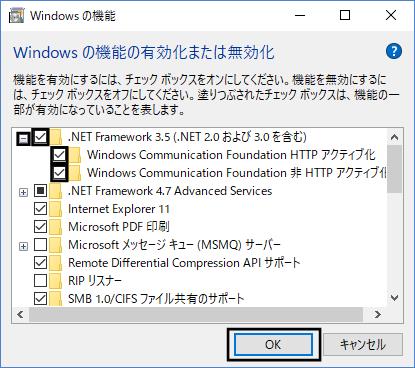Toggle WCF HTTP アクティブ化 checkbox
This screenshot has height=368, width=415.
coord(59,155)
